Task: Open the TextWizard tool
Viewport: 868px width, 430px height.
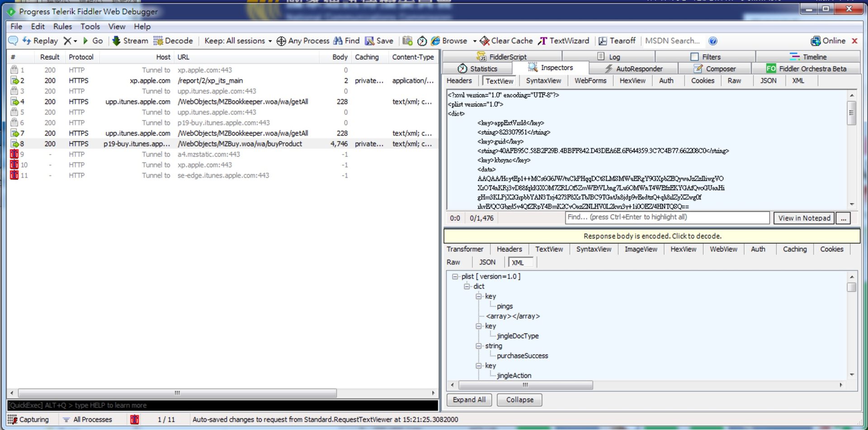Action: coord(564,41)
